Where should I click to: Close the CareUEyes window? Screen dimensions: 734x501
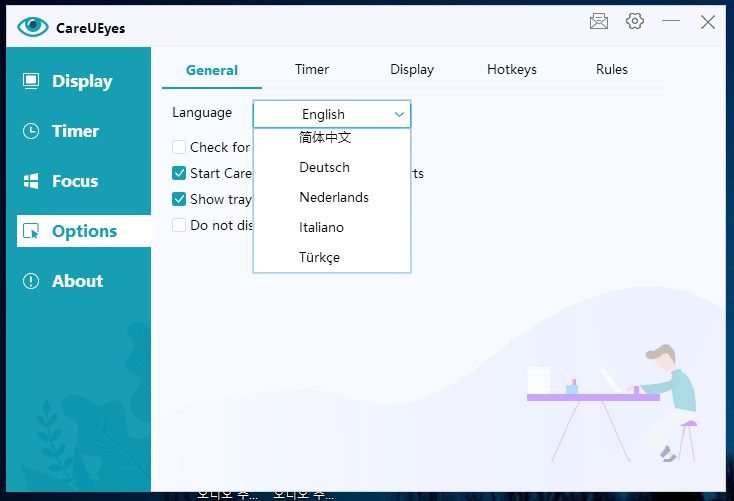[x=708, y=22]
